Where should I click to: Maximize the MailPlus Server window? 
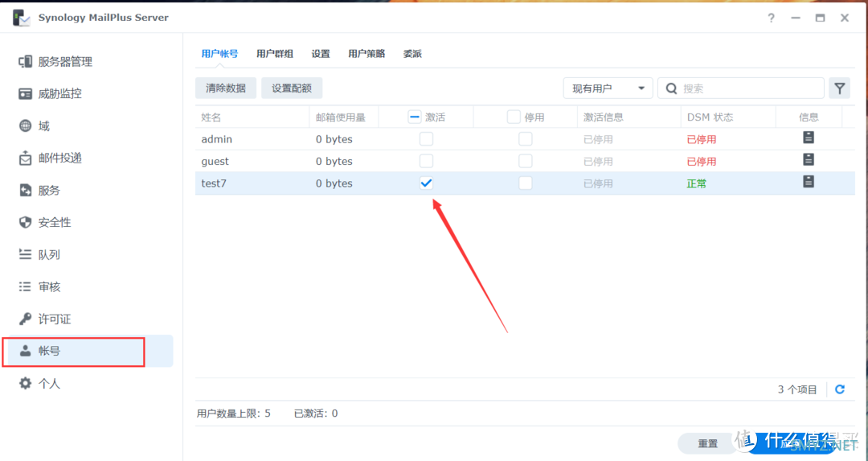point(820,18)
